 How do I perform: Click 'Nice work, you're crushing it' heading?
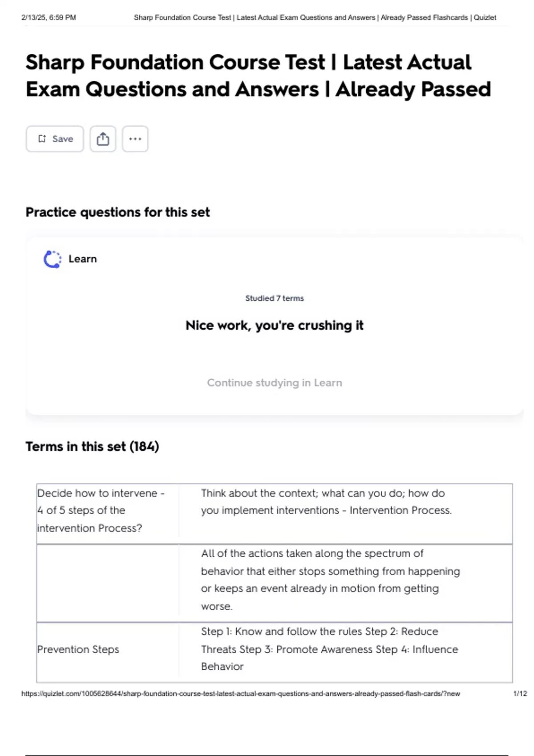[275, 326]
